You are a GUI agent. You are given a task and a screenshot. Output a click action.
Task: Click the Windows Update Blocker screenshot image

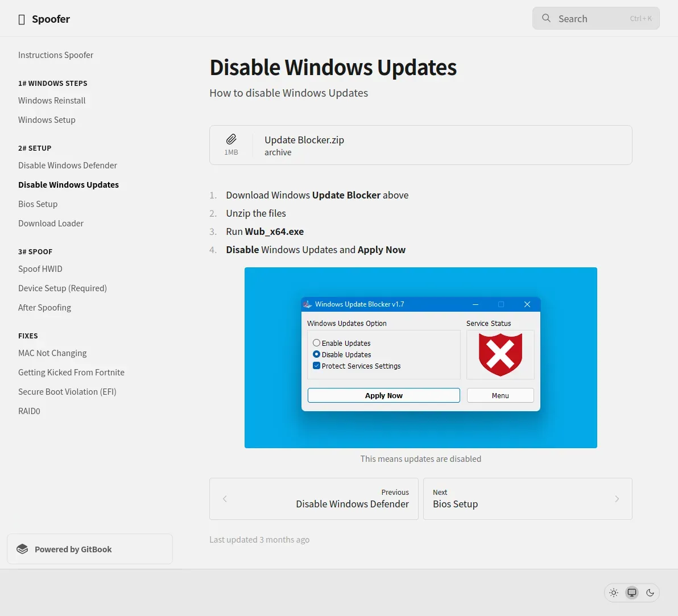point(421,358)
